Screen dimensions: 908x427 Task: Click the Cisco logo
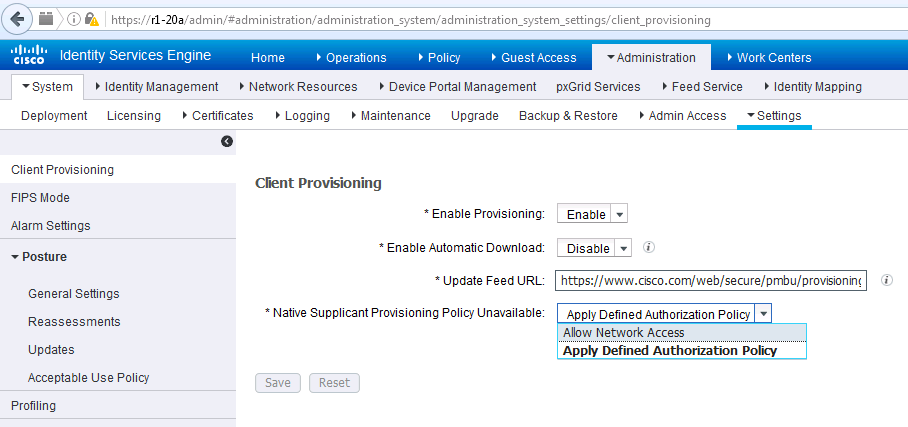click(x=29, y=56)
